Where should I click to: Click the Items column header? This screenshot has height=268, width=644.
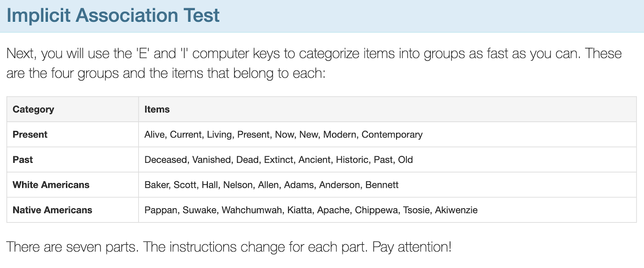(x=157, y=110)
